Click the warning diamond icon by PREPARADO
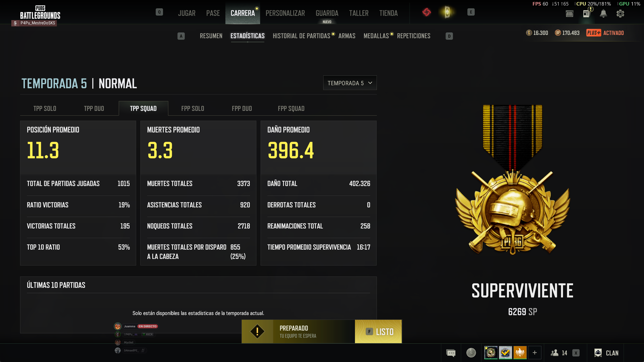 [257, 332]
